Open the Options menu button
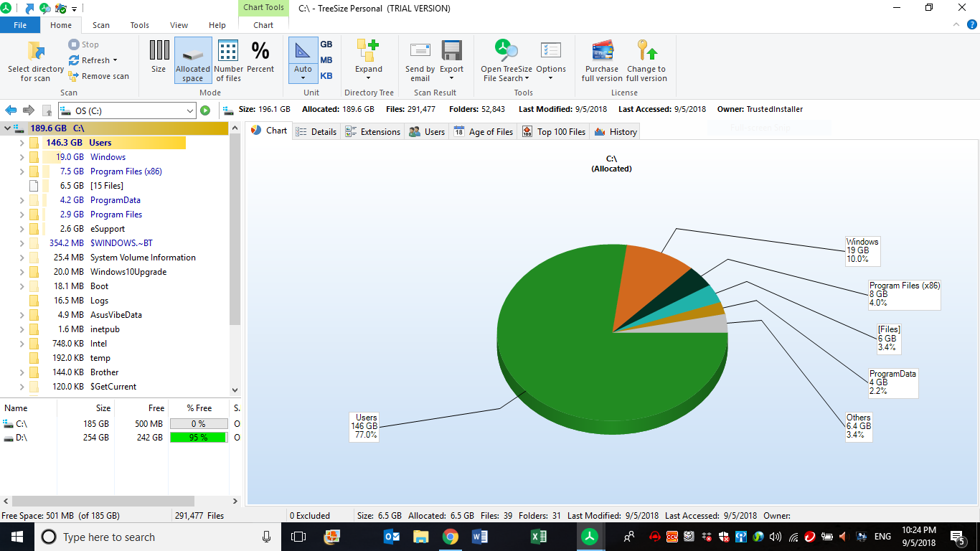Viewport: 980px width, 551px height. [551, 60]
